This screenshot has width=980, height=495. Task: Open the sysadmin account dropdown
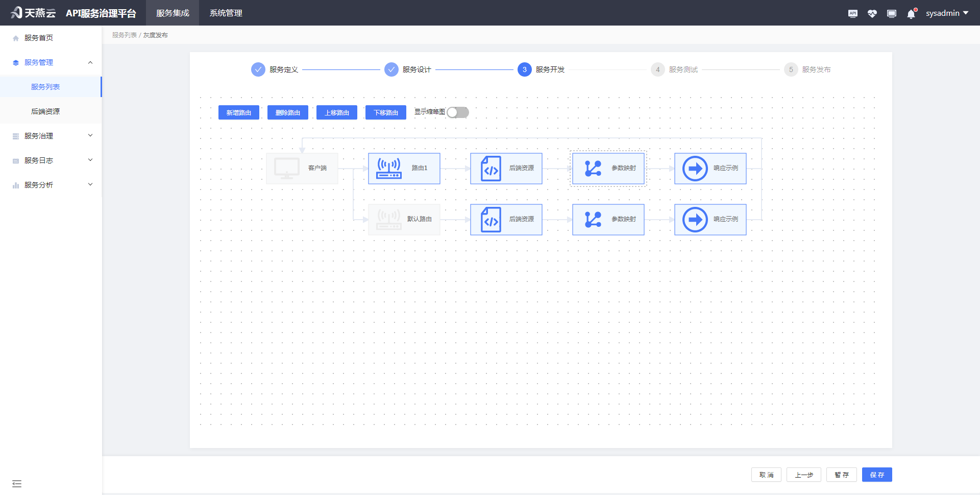coord(947,13)
